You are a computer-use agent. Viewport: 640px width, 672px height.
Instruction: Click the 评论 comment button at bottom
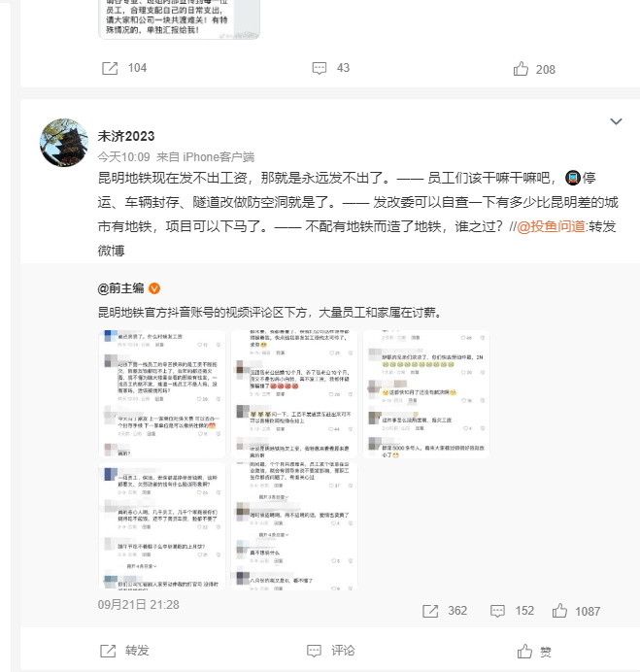(x=331, y=651)
